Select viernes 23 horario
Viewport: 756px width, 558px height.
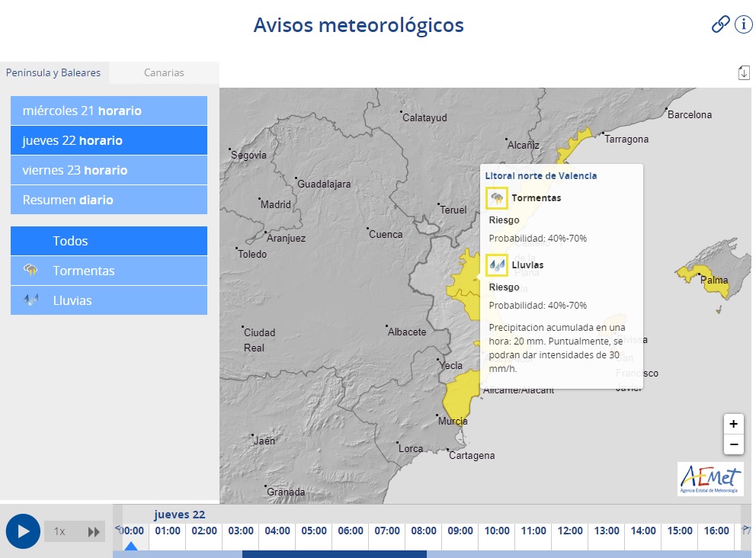[109, 170]
